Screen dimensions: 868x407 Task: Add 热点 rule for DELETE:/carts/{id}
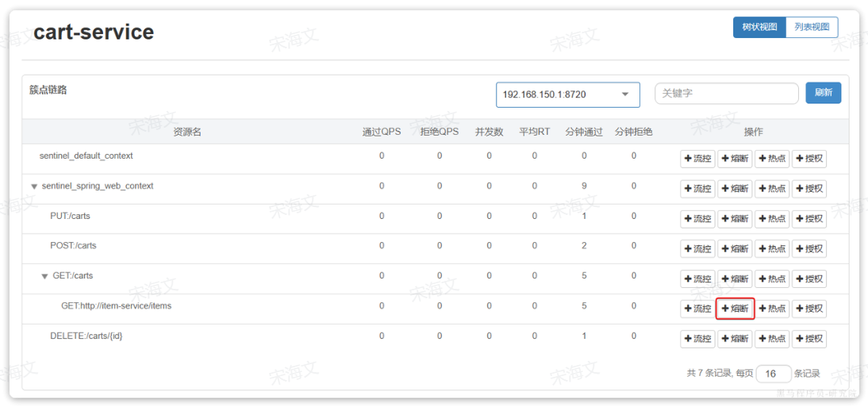(x=772, y=339)
